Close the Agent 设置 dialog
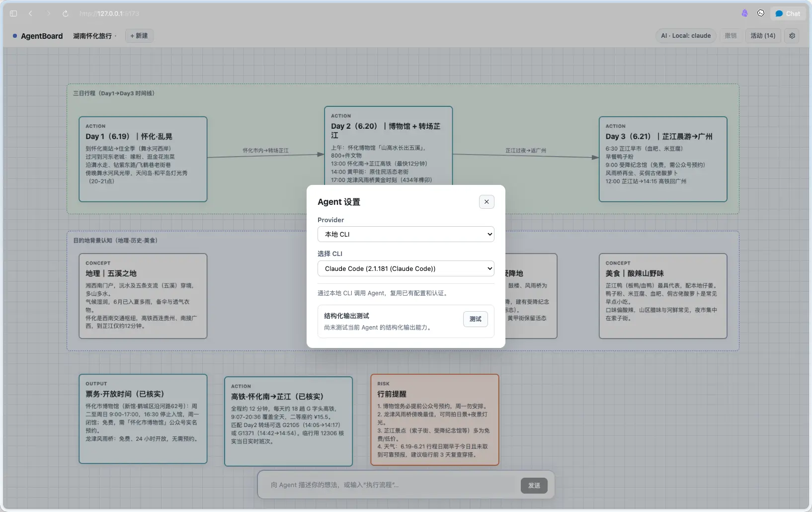Image resolution: width=812 pixels, height=512 pixels. (487, 202)
